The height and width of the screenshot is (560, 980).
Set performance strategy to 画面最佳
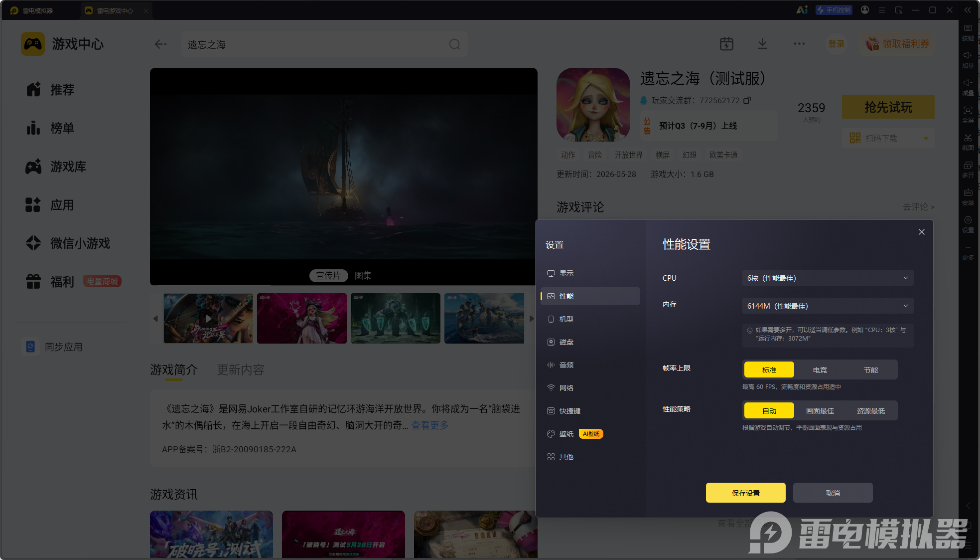(820, 410)
